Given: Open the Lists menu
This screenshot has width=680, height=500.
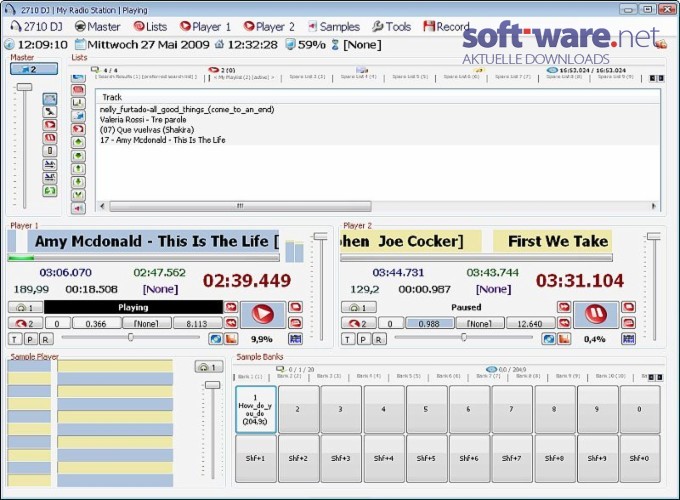Looking at the screenshot, I should click(150, 27).
